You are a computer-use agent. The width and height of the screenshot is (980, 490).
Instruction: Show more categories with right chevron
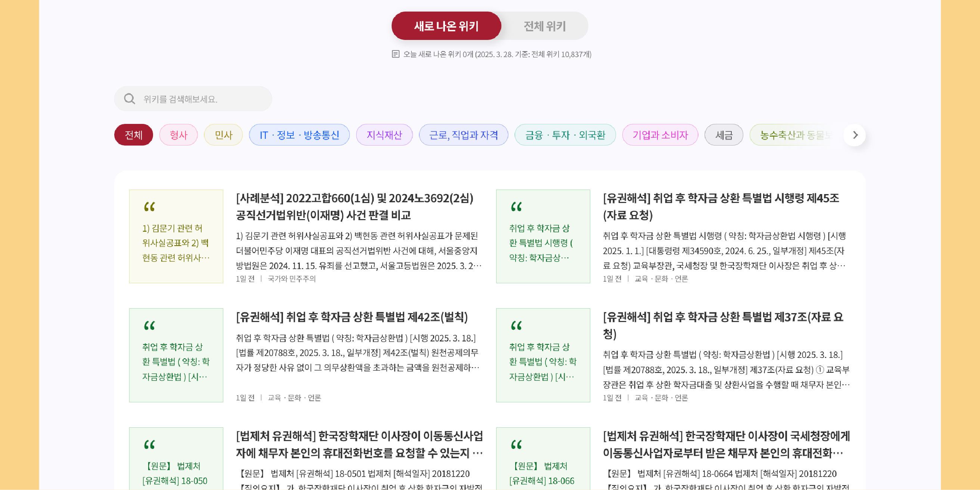(855, 135)
